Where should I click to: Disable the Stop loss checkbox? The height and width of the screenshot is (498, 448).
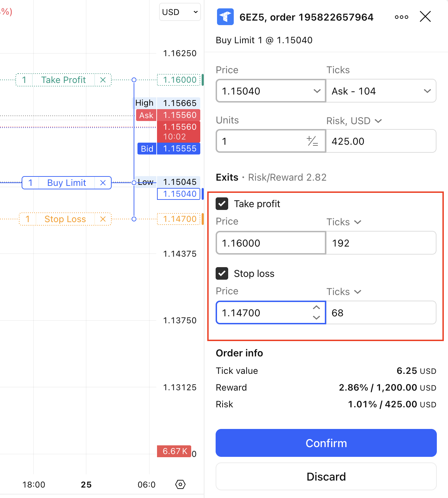pyautogui.click(x=222, y=273)
